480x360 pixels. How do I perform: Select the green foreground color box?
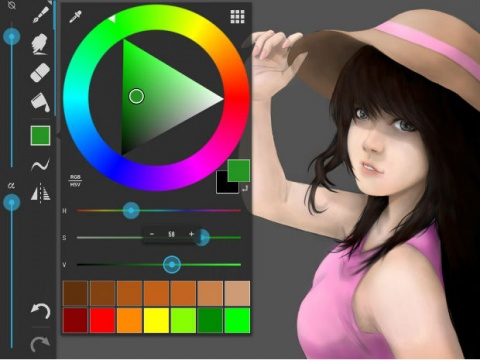pos(239,170)
